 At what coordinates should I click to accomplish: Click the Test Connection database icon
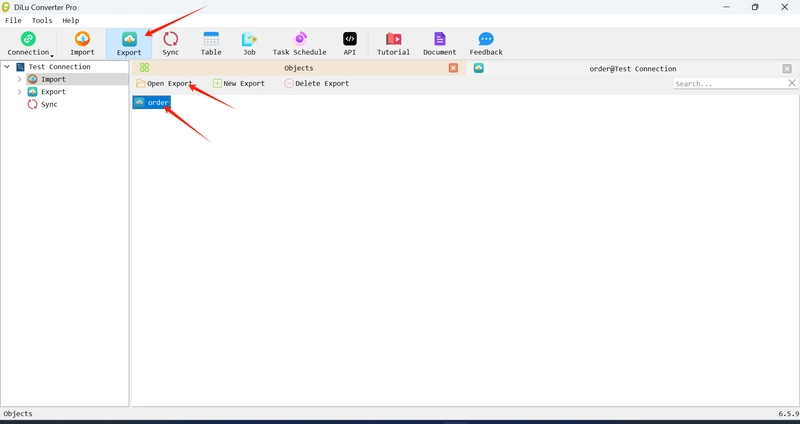[x=20, y=67]
